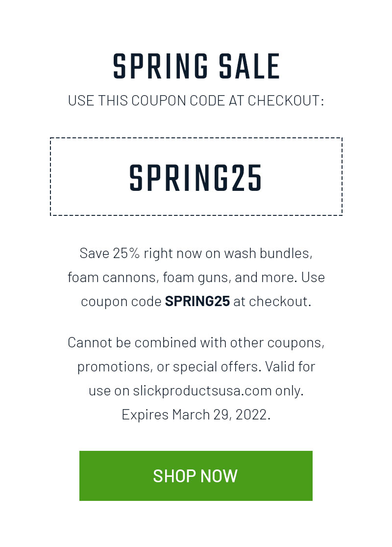Click the words and more
This screenshot has width=392, height=547.
pos(266,278)
